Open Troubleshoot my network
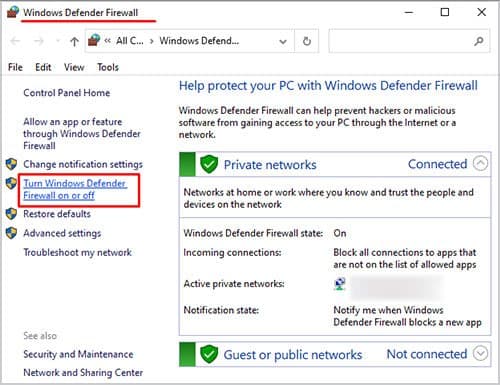 point(77,252)
